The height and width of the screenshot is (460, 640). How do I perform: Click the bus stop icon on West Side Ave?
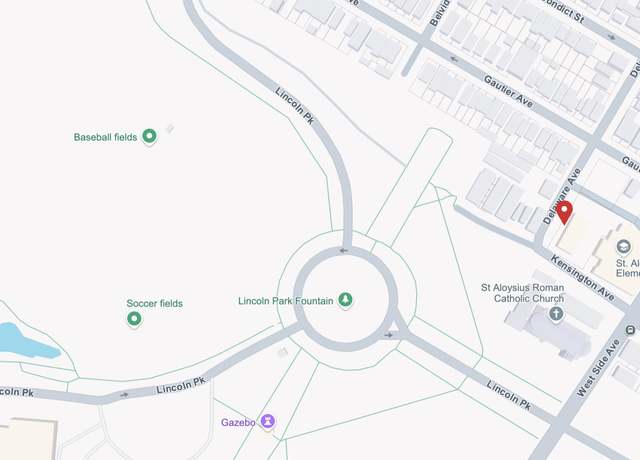click(630, 329)
